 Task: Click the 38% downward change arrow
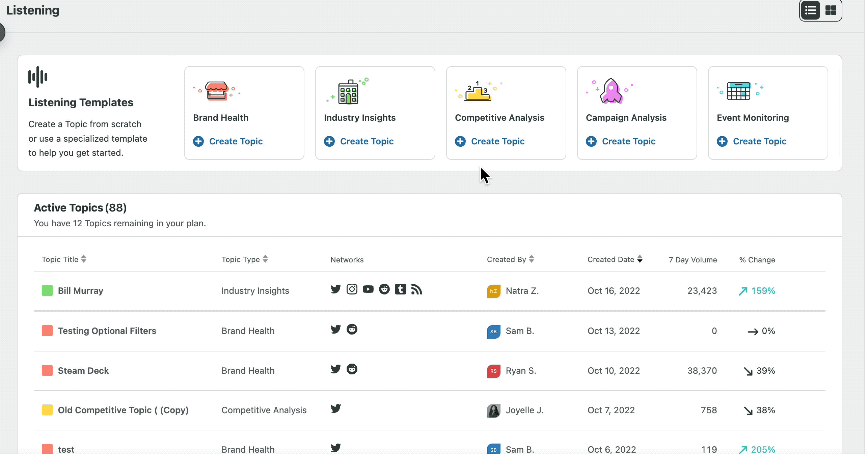coord(748,411)
